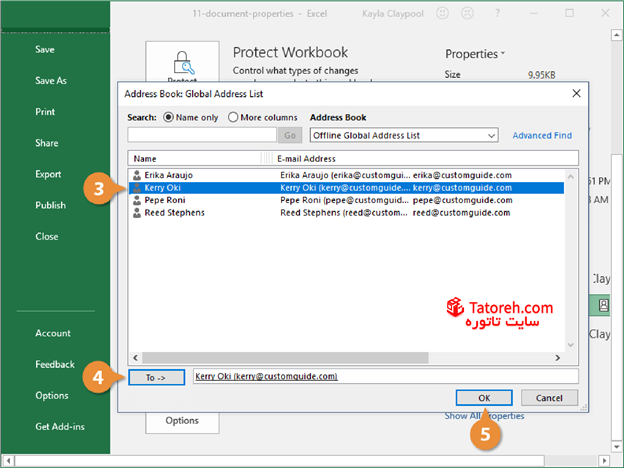Click the Cancel button
Viewport: 624px width, 468px height.
pos(549,398)
